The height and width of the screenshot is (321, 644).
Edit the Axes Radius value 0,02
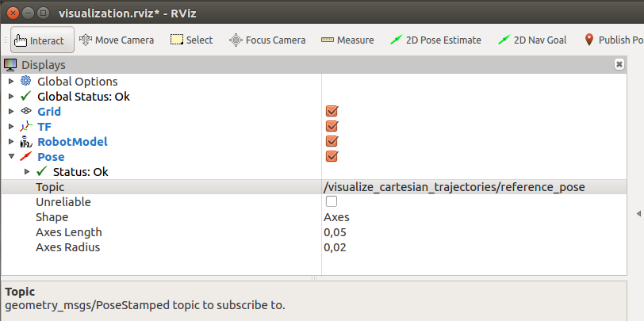(x=474, y=247)
